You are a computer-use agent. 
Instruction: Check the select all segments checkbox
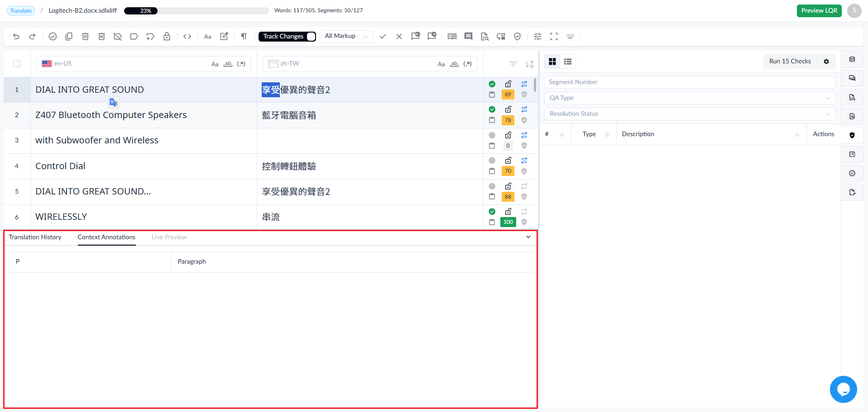[17, 64]
